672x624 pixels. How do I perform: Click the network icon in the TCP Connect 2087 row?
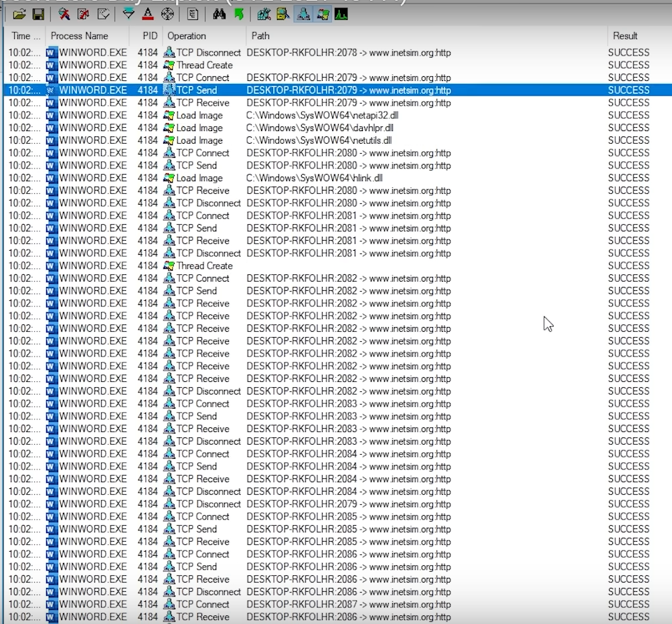click(x=169, y=604)
